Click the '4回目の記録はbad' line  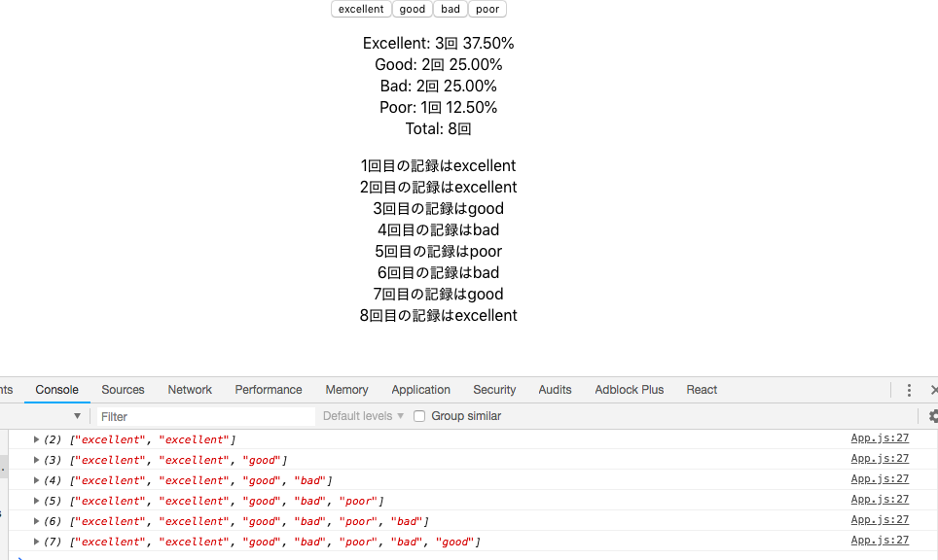click(x=439, y=230)
